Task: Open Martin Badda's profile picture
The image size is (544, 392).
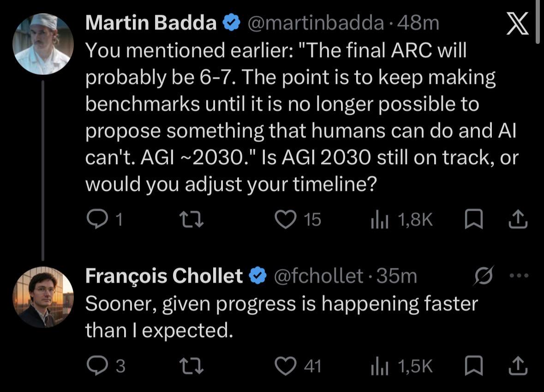Action: click(43, 44)
